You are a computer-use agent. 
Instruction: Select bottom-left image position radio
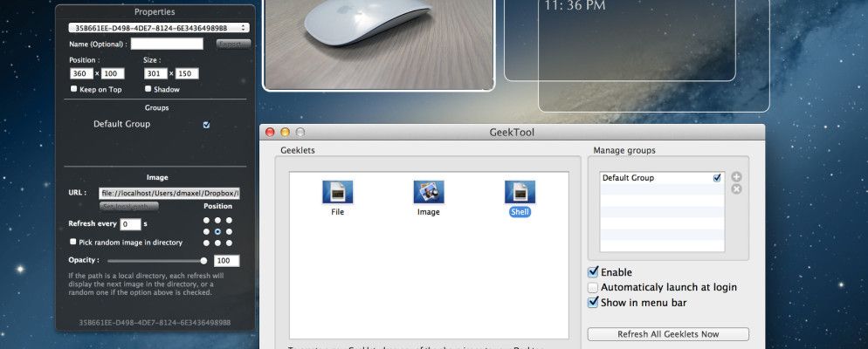(x=206, y=243)
